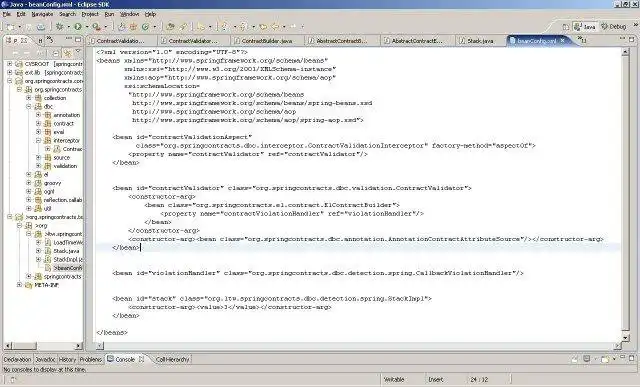Expand the collection package node
Image resolution: width=640 pixels, height=387 pixels.
29,98
